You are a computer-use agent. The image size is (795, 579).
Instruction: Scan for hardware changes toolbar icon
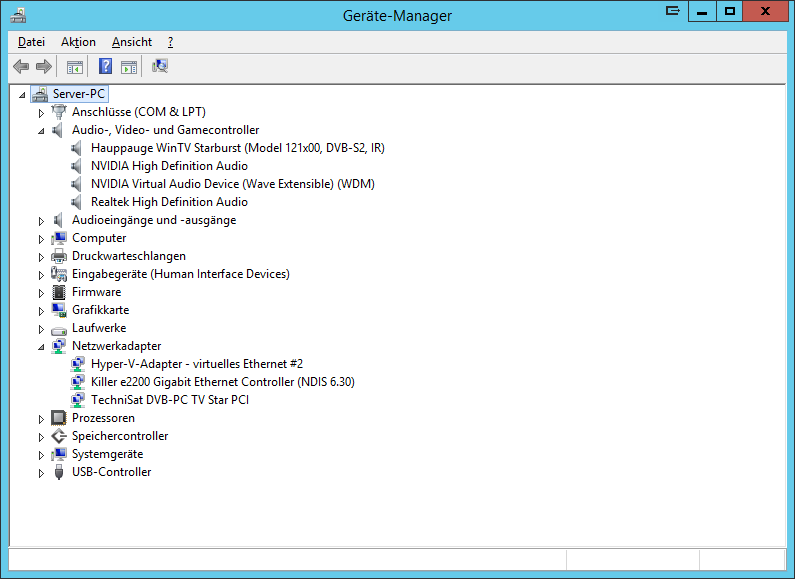point(160,67)
